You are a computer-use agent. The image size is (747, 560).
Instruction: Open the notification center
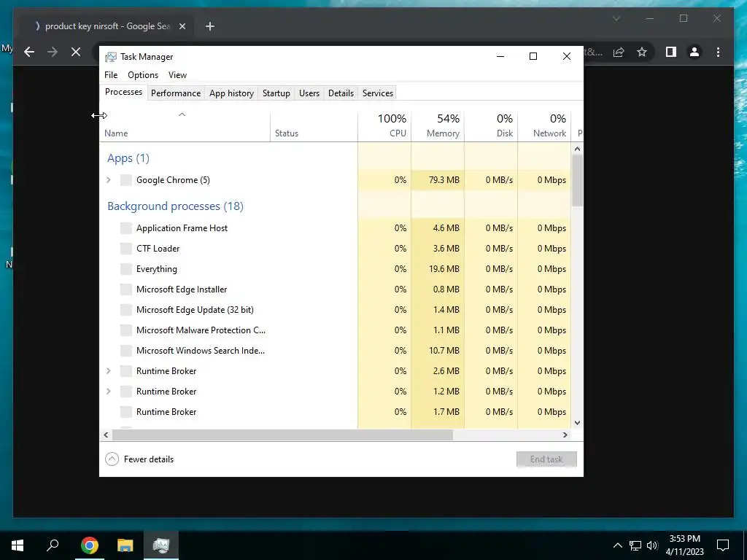coord(723,545)
